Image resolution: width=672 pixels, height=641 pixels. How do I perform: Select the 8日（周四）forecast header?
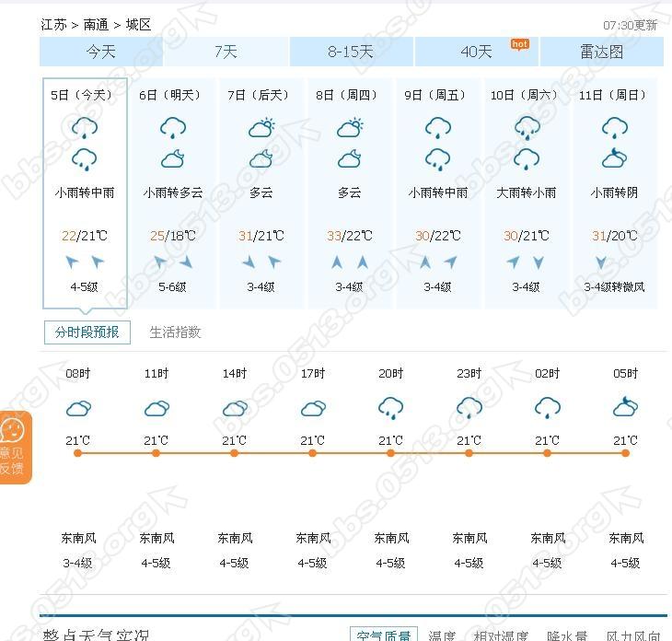pyautogui.click(x=346, y=95)
